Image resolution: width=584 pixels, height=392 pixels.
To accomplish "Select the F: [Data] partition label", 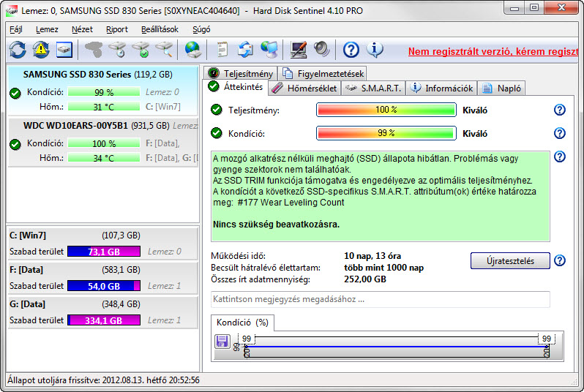I will click(x=26, y=270).
